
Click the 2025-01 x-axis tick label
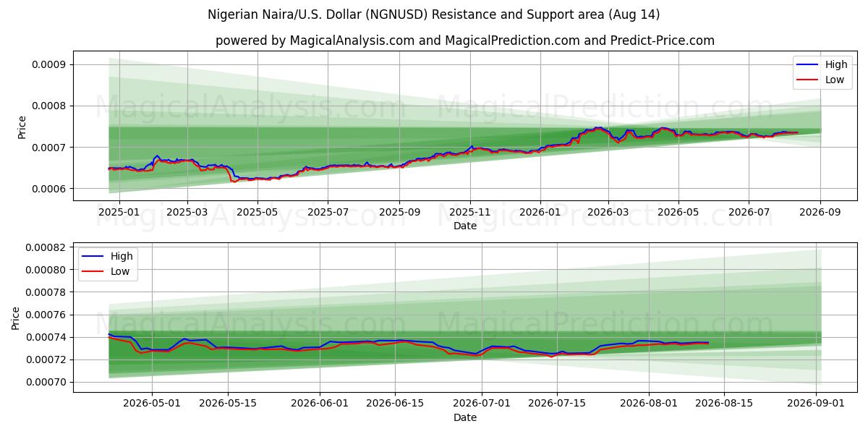[x=119, y=212]
